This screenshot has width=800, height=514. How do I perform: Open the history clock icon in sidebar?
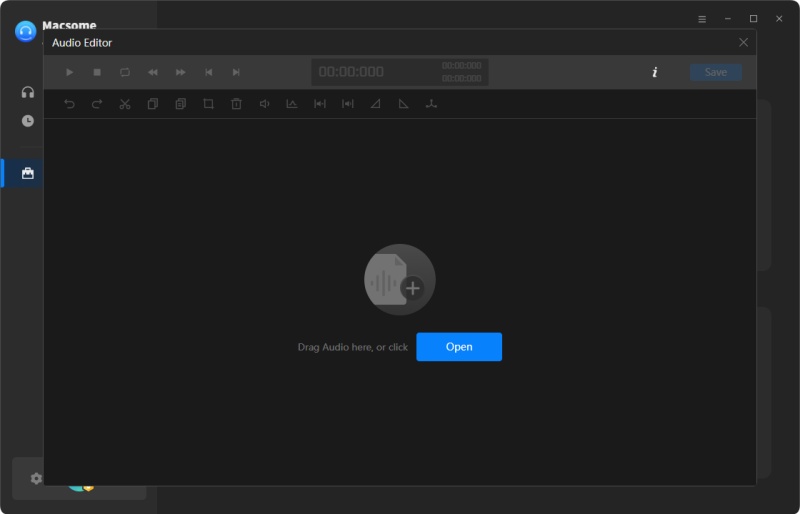[x=28, y=121]
